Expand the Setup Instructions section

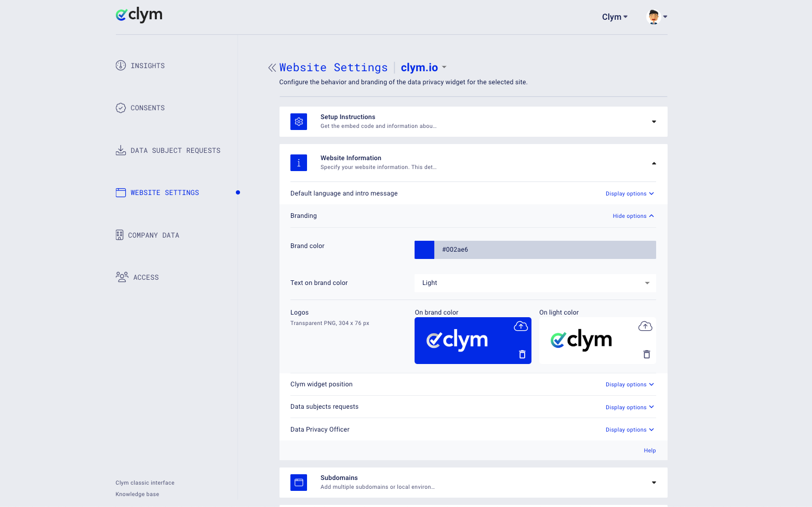[x=654, y=122]
